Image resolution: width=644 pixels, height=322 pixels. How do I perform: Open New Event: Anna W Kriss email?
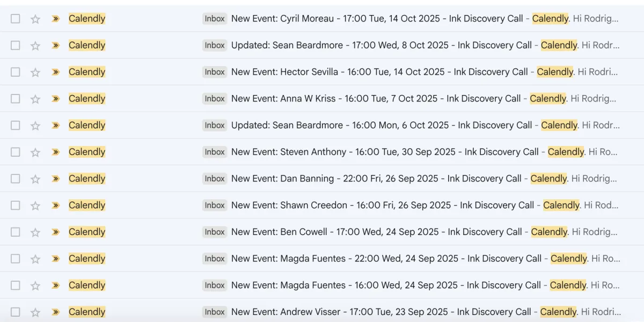(376, 99)
